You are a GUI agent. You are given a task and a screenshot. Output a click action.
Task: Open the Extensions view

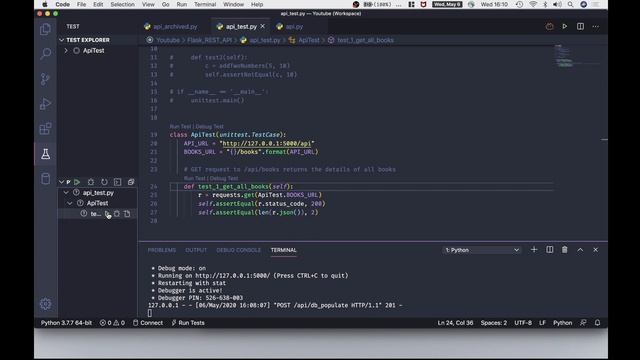(45, 129)
